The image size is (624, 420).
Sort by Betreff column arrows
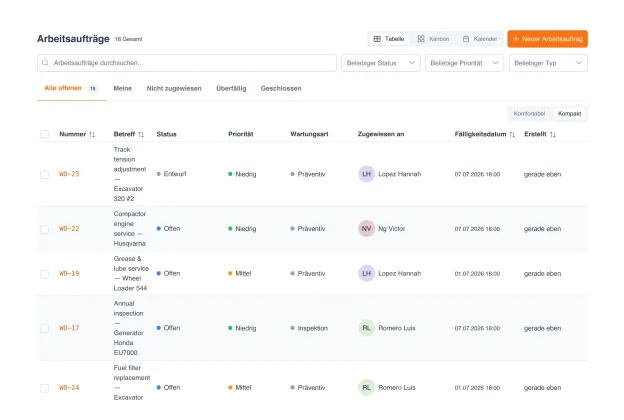(141, 135)
